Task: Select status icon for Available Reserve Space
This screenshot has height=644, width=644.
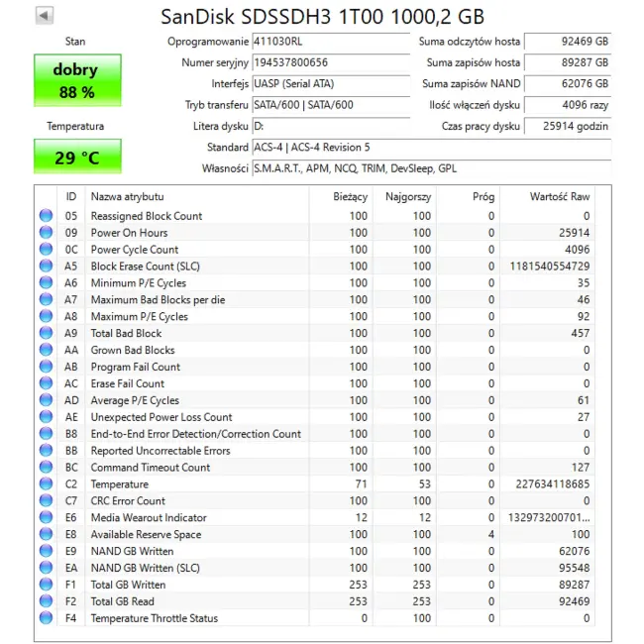Action: tap(46, 534)
